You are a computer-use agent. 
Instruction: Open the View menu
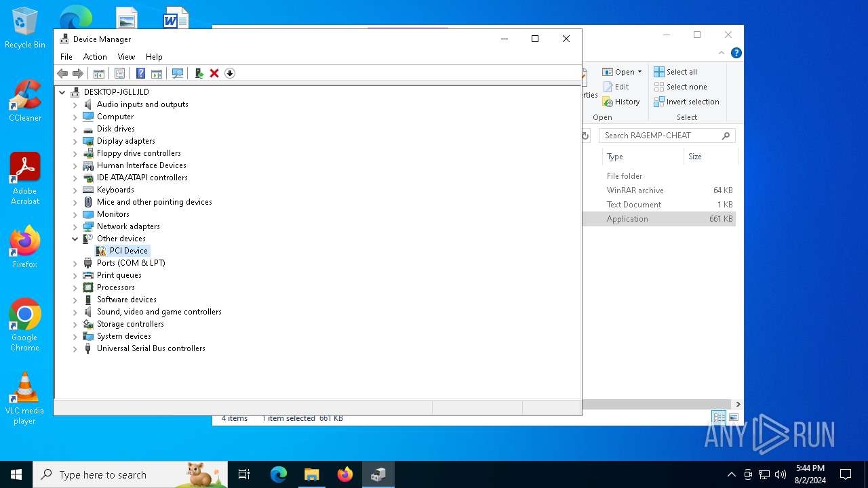click(126, 57)
